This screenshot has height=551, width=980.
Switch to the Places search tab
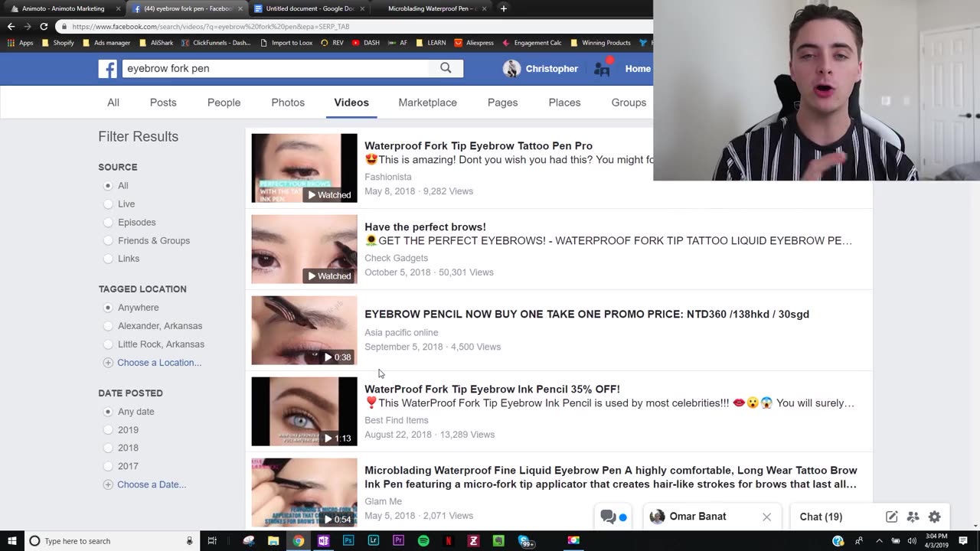click(564, 103)
